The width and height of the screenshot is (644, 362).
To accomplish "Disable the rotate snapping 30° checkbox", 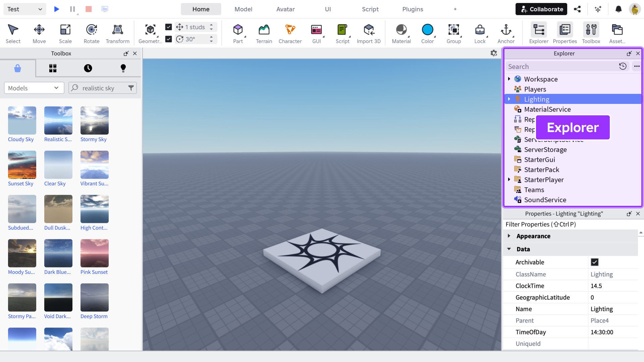I will click(x=169, y=39).
